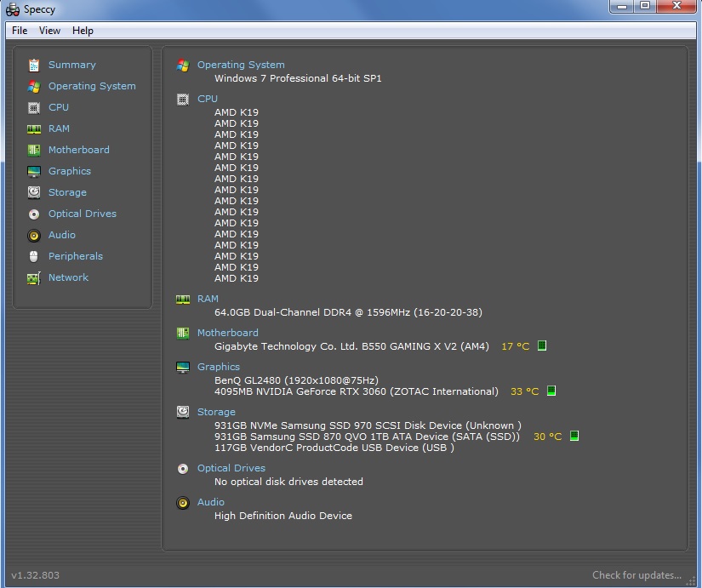
Task: Click Windows 7 Professional 64-bit SP1 text
Action: [298, 78]
